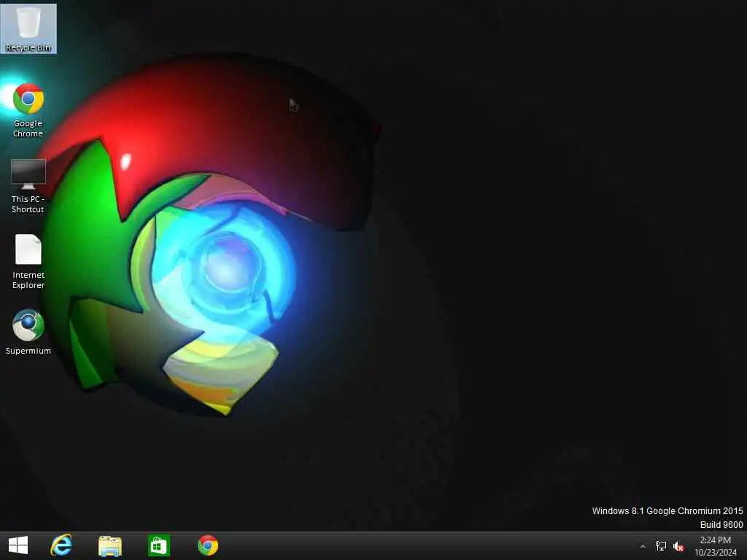Select the Recycle Bin desktop icon
This screenshot has width=747, height=560.
pyautogui.click(x=28, y=28)
